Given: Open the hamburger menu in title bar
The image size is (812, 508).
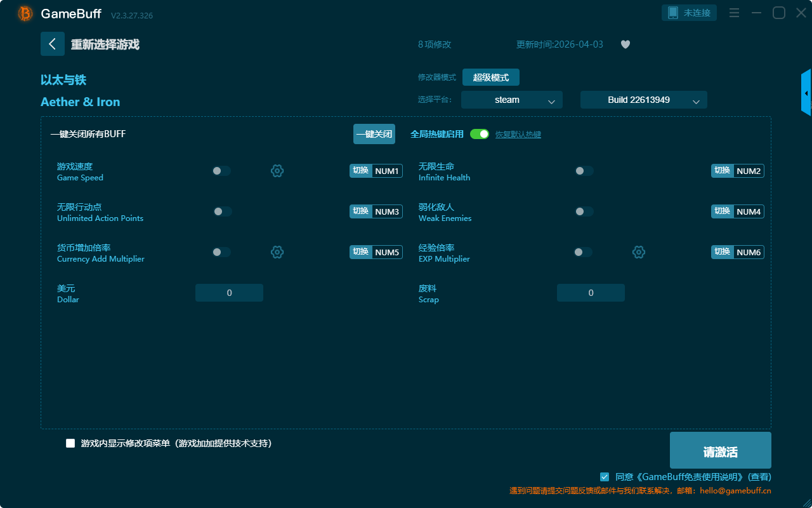Looking at the screenshot, I should [734, 13].
